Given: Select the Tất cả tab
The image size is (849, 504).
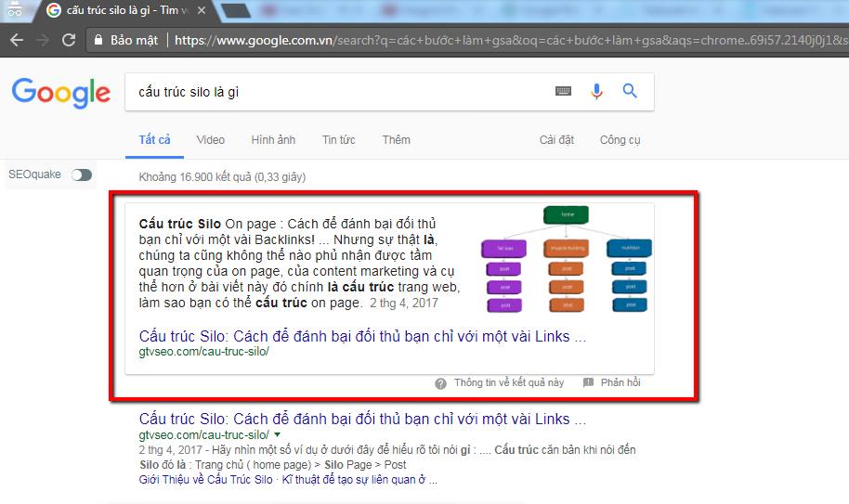Looking at the screenshot, I should point(154,140).
